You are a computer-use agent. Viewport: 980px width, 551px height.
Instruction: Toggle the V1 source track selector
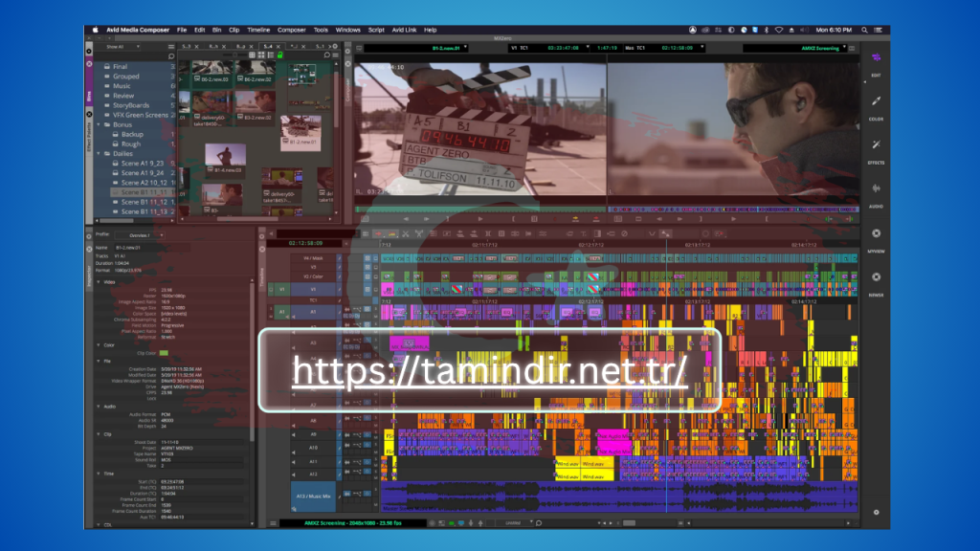click(x=281, y=289)
